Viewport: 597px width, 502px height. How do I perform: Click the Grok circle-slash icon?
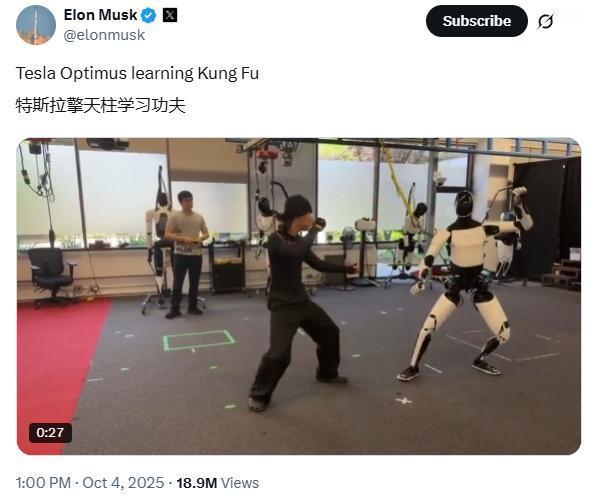point(545,21)
